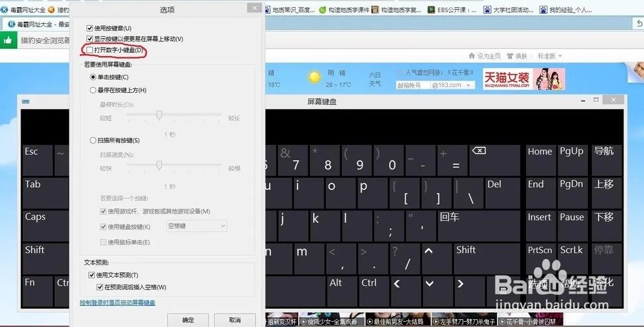Click the 确定 button in the options dialog
Viewport: 644px width, 327px height.
188,320
